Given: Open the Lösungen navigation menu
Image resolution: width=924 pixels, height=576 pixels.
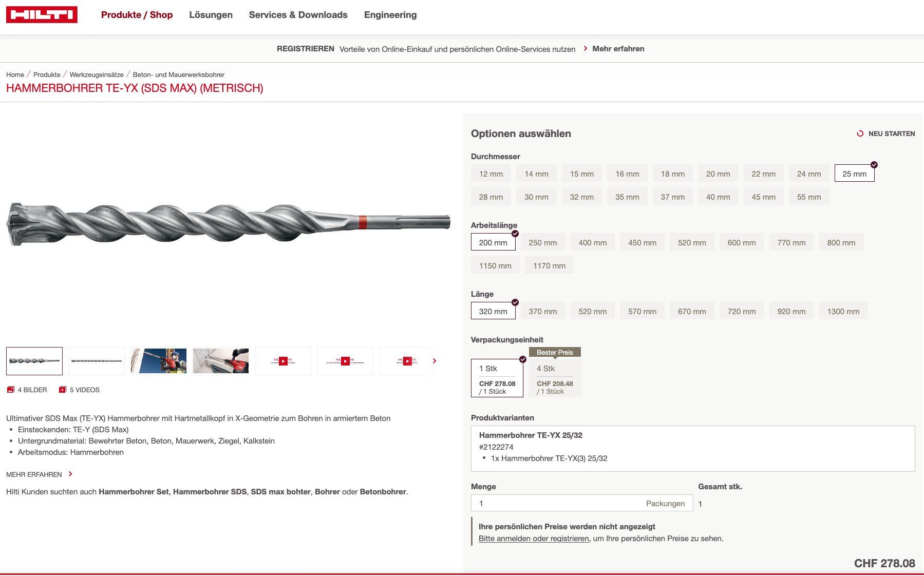Looking at the screenshot, I should point(211,15).
